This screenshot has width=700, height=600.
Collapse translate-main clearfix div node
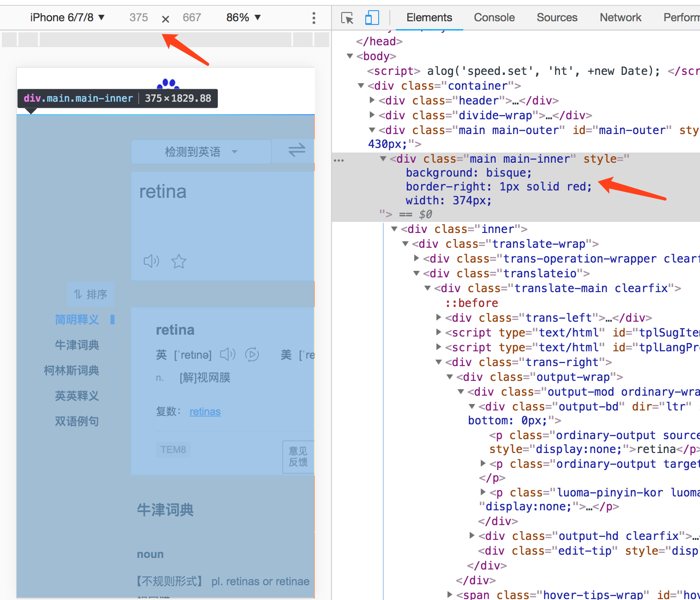[428, 288]
